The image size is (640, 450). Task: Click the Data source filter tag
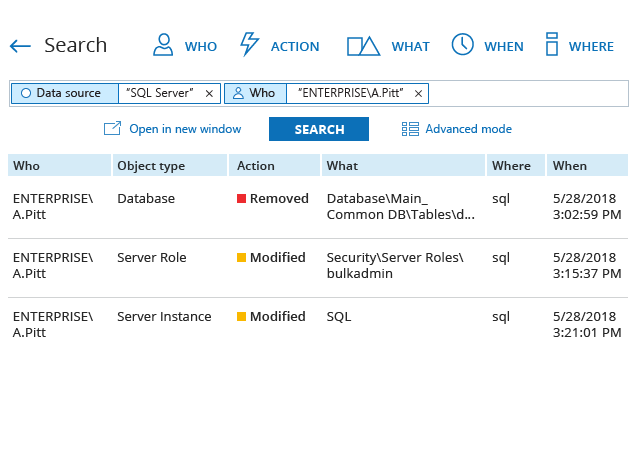pos(65,93)
